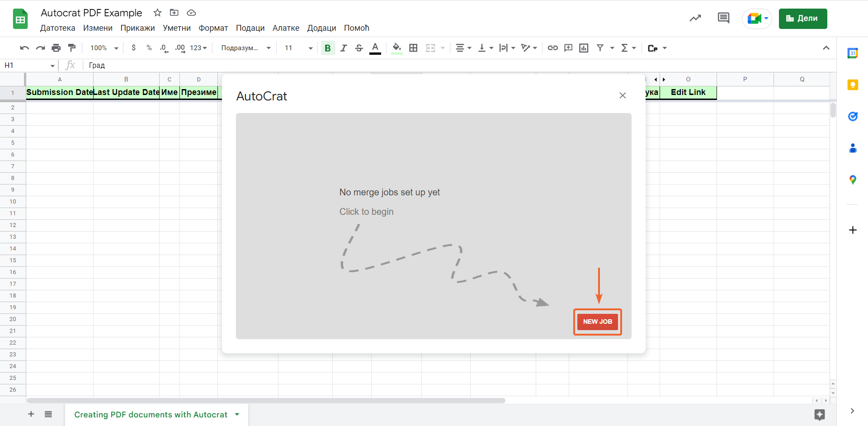Open Google Tasks side panel

853,117
